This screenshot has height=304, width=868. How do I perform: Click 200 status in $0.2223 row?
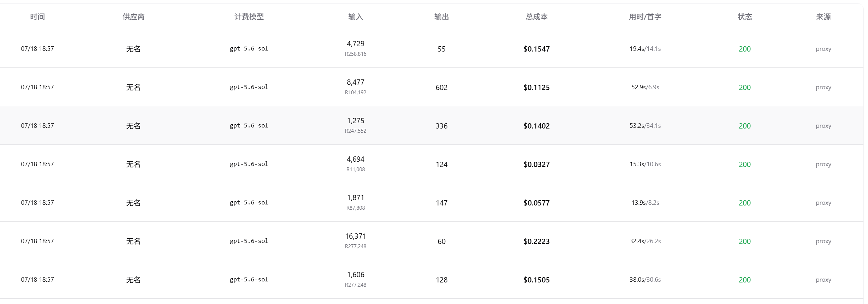745,241
